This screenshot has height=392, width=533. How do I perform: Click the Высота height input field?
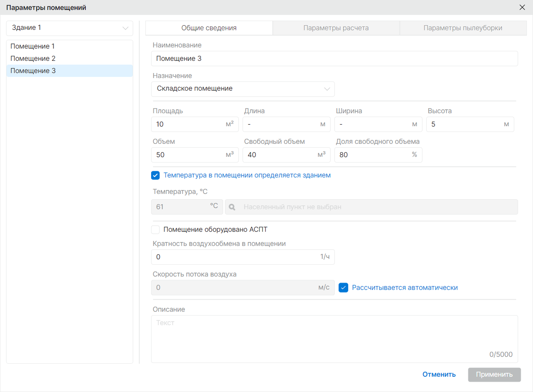pos(470,124)
